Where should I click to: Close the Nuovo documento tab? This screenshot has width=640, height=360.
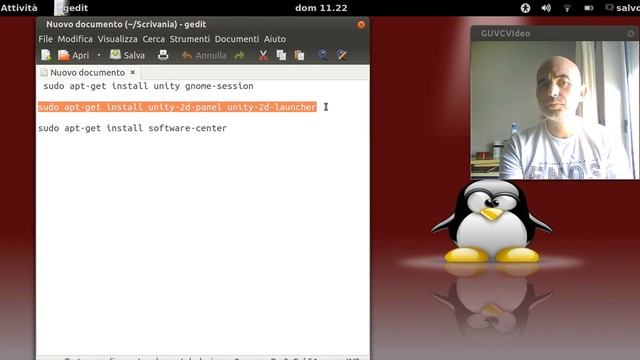(x=133, y=72)
